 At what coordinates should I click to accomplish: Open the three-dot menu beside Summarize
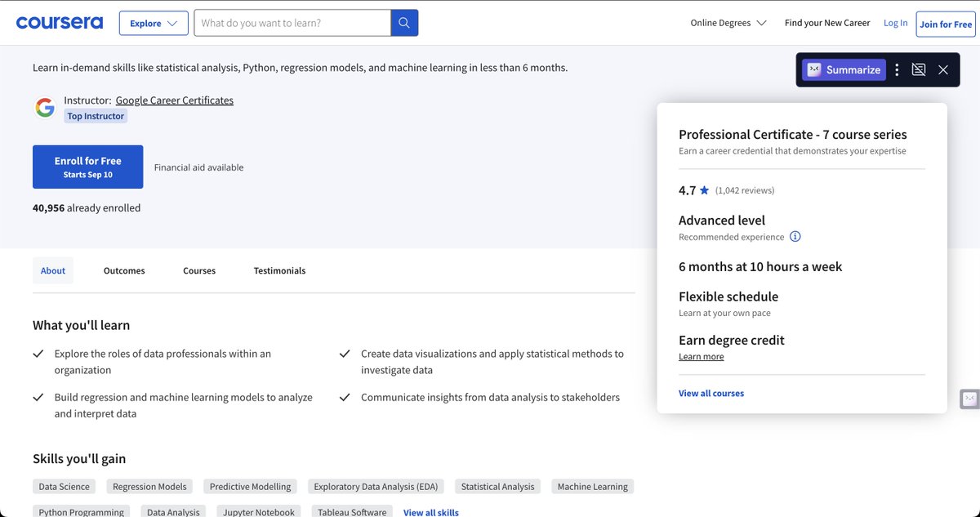(x=897, y=69)
